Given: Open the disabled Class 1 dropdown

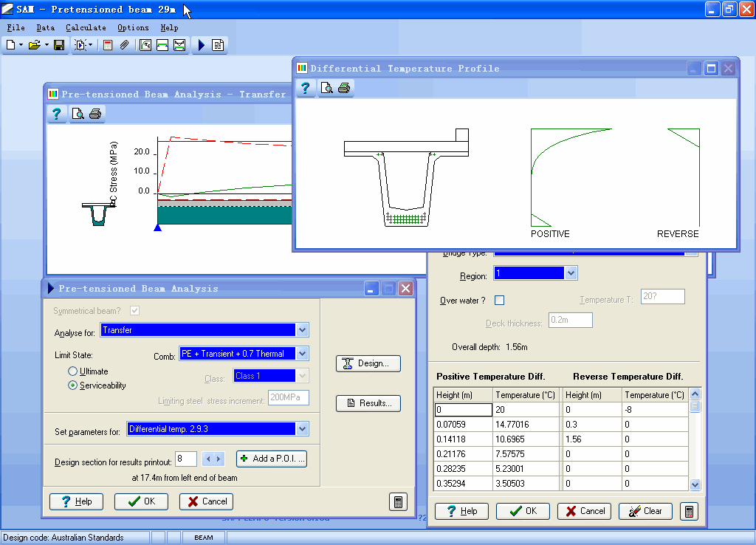Looking at the screenshot, I should click(x=302, y=376).
